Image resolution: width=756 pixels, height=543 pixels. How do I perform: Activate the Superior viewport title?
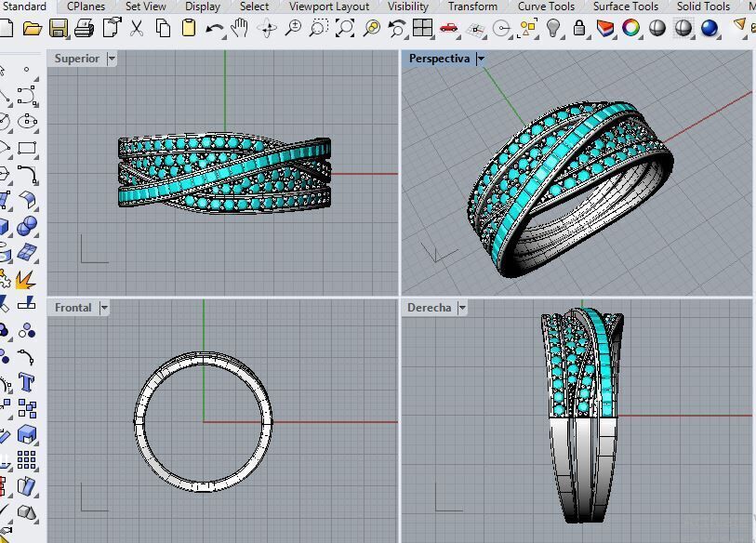[76, 59]
